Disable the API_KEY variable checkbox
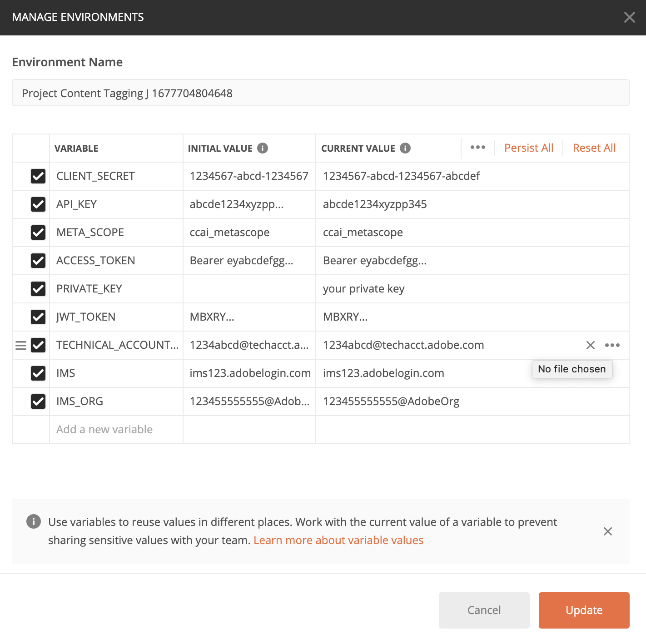Viewport: 646px width, 644px height. (x=38, y=204)
